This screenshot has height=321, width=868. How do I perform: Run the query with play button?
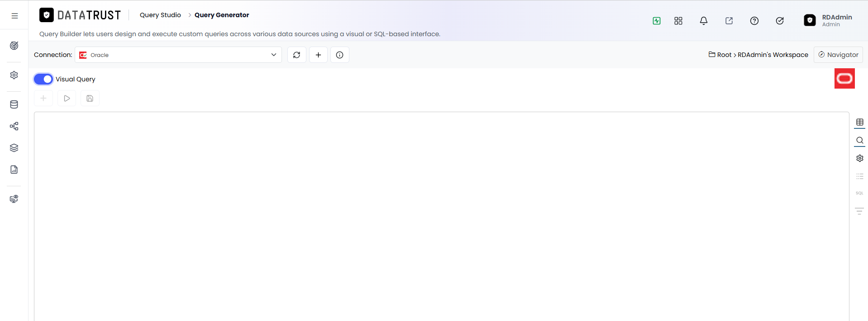click(x=67, y=98)
